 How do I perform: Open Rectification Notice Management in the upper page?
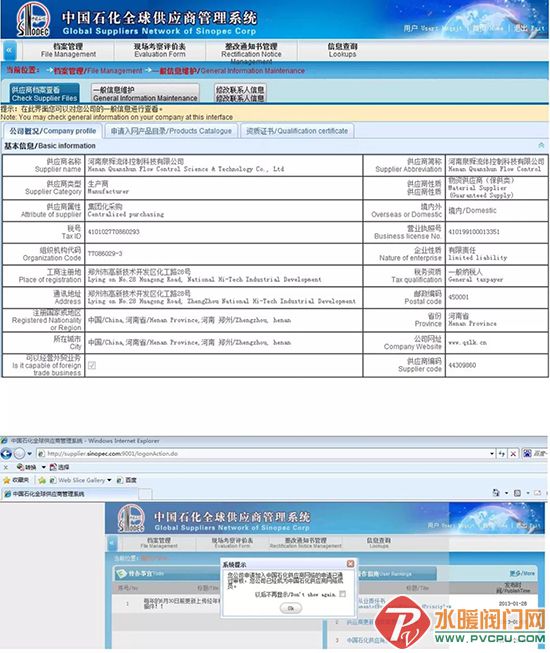click(x=251, y=53)
